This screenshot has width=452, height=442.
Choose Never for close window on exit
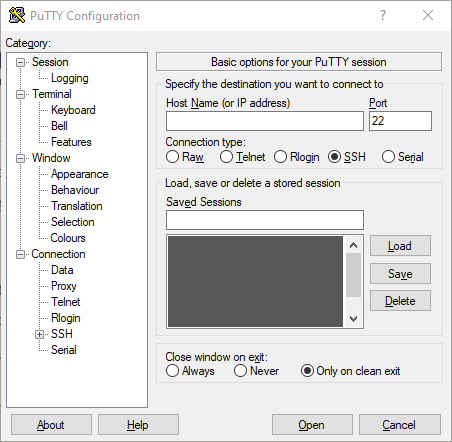[x=240, y=371]
